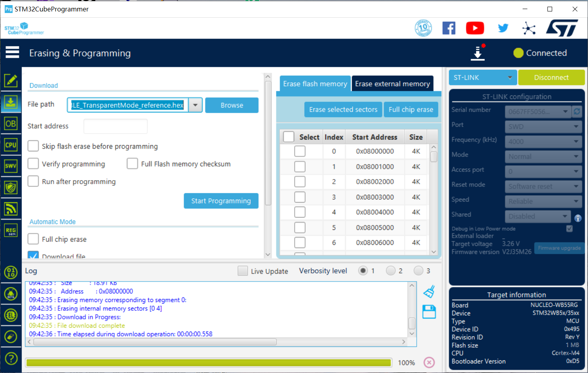Open the Shared Disabled dropdown

click(x=538, y=216)
